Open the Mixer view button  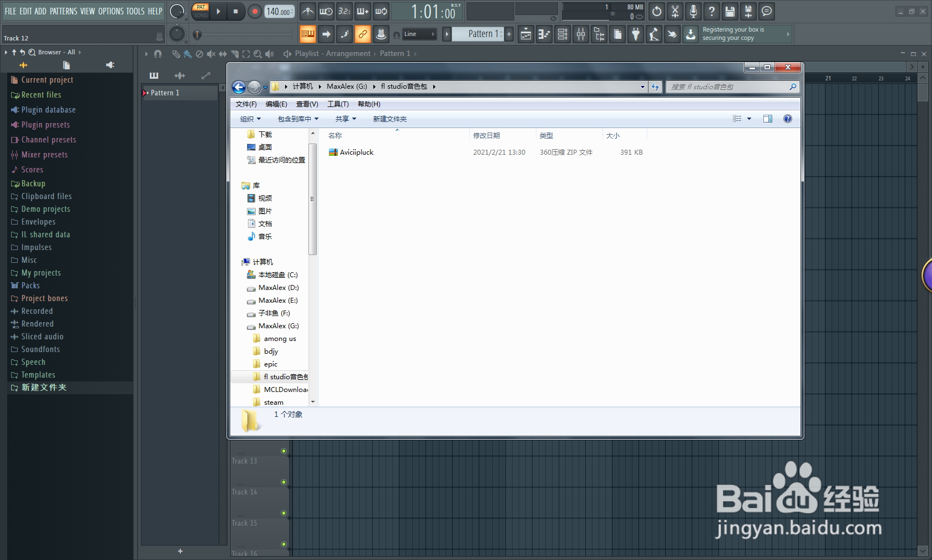point(581,34)
